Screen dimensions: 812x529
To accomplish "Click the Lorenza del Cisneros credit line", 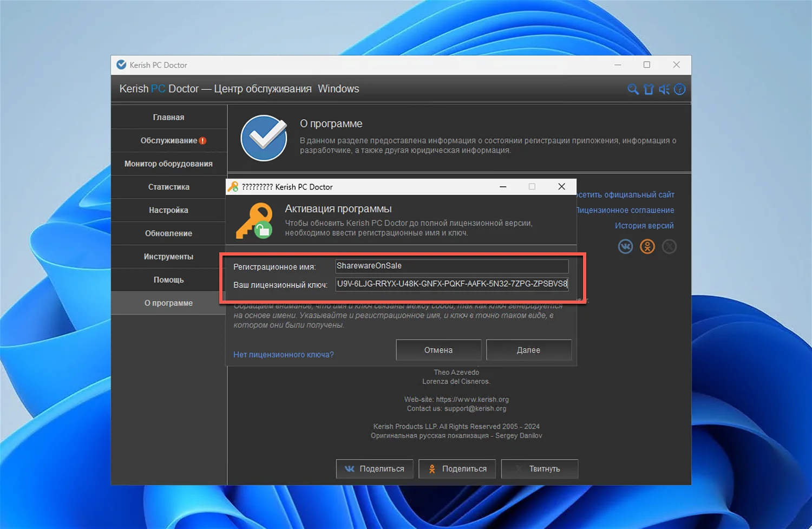I will [x=456, y=382].
